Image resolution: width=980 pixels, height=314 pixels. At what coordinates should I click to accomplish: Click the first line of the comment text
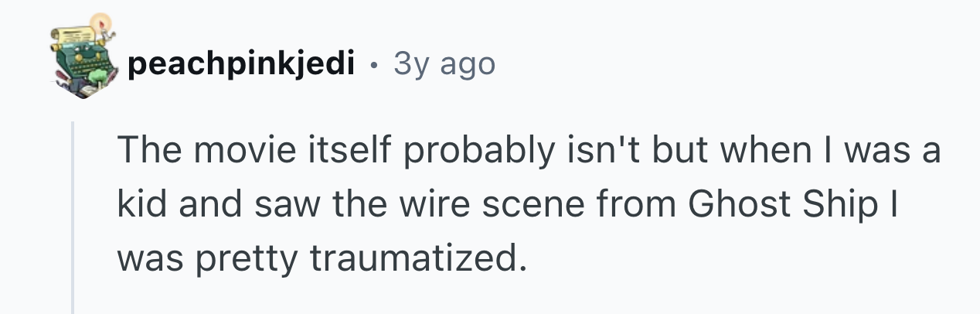529,150
